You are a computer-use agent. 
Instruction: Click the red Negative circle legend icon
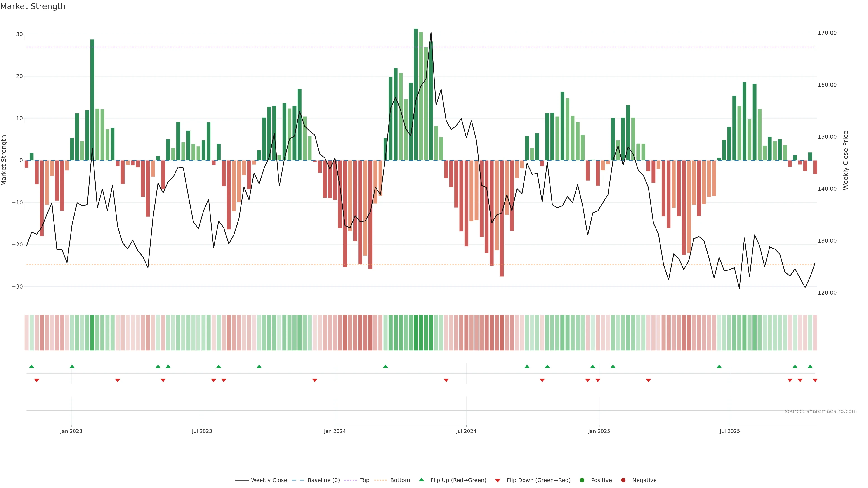pos(623,480)
